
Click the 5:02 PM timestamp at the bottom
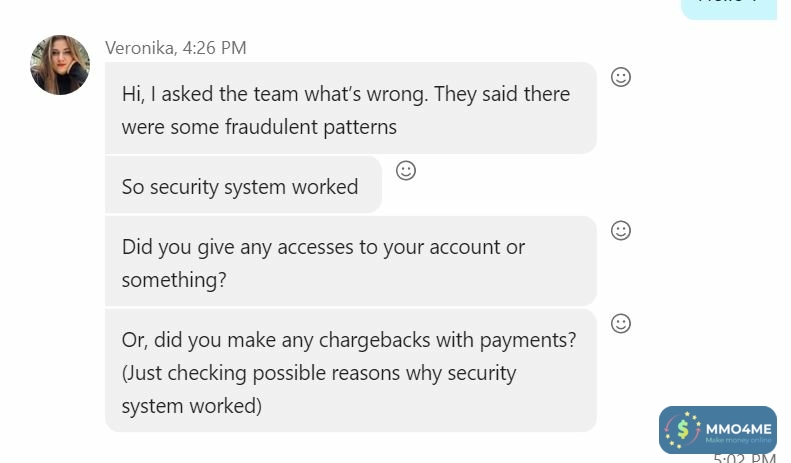point(745,458)
